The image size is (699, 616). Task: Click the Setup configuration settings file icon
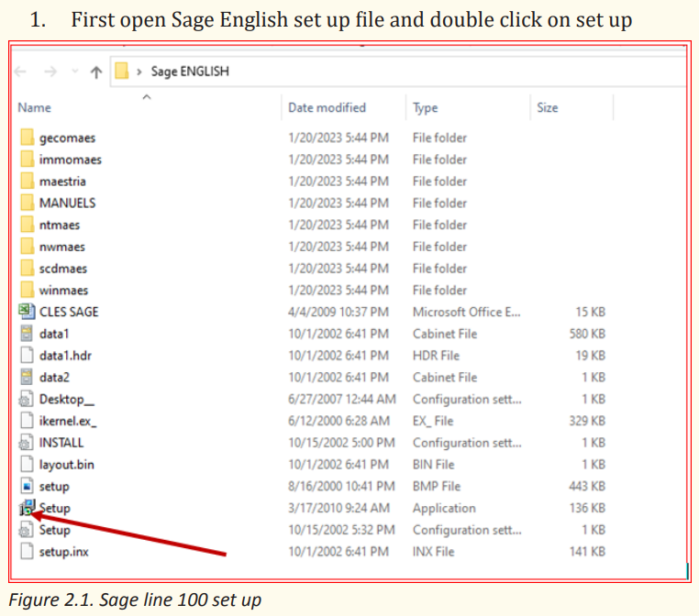(x=26, y=530)
